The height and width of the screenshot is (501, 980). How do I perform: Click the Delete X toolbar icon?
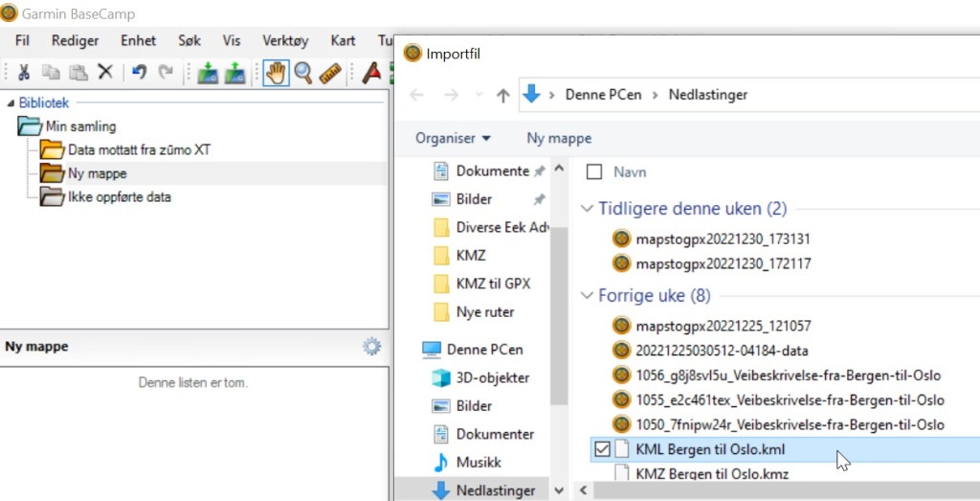coord(105,73)
